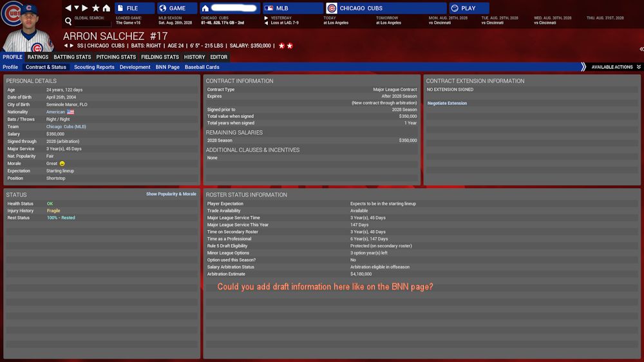
Task: Click the morale smiley face icon
Action: (62, 164)
